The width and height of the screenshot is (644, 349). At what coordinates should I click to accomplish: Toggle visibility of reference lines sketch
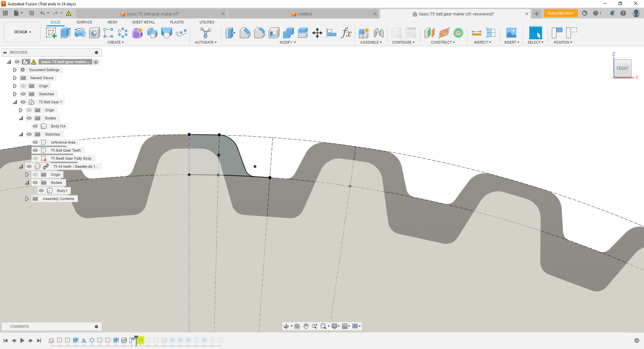click(x=35, y=142)
